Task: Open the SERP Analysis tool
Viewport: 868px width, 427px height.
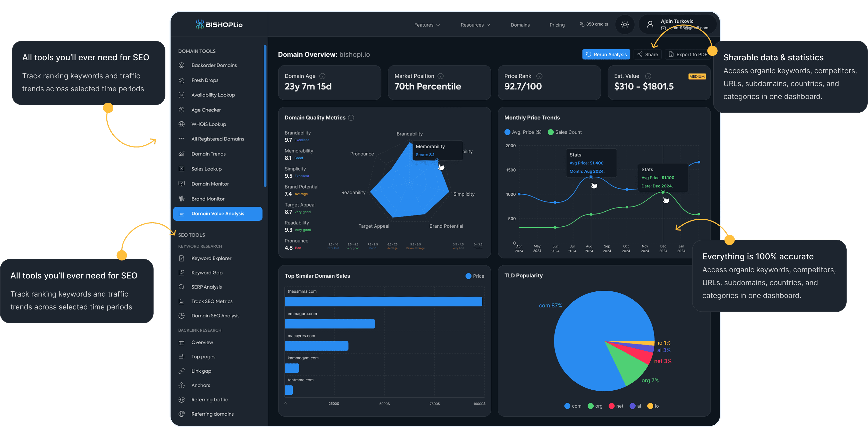Action: tap(207, 287)
